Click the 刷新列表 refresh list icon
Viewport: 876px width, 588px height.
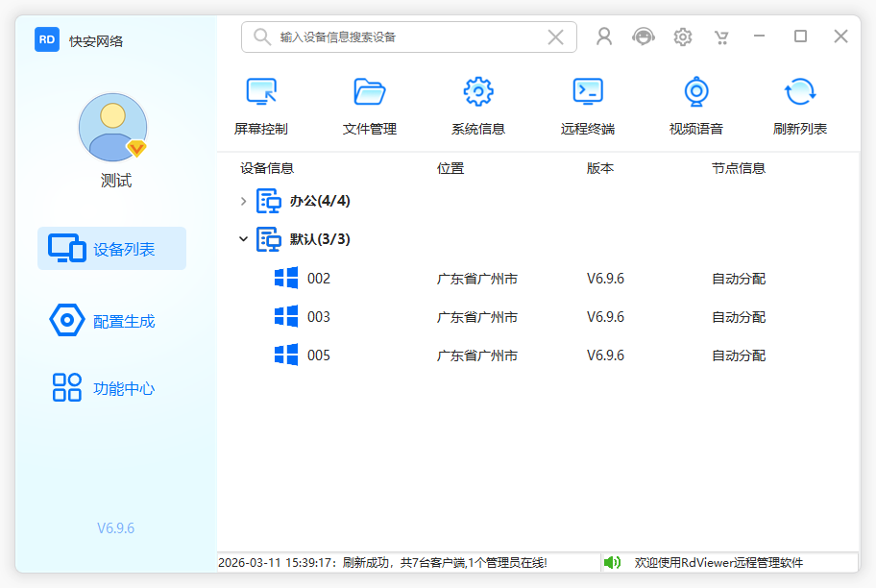pyautogui.click(x=800, y=93)
